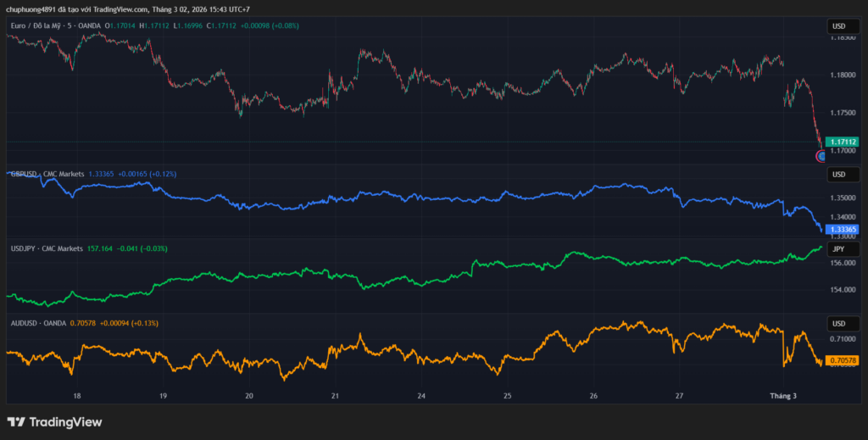Click the blue 1.33365 price label
This screenshot has width=868, height=440.
(x=843, y=230)
